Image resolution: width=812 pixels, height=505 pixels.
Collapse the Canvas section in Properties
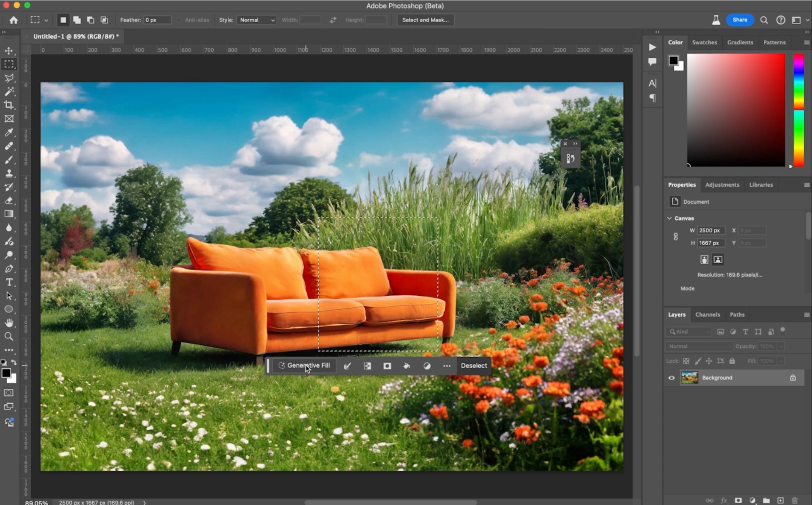pos(670,218)
